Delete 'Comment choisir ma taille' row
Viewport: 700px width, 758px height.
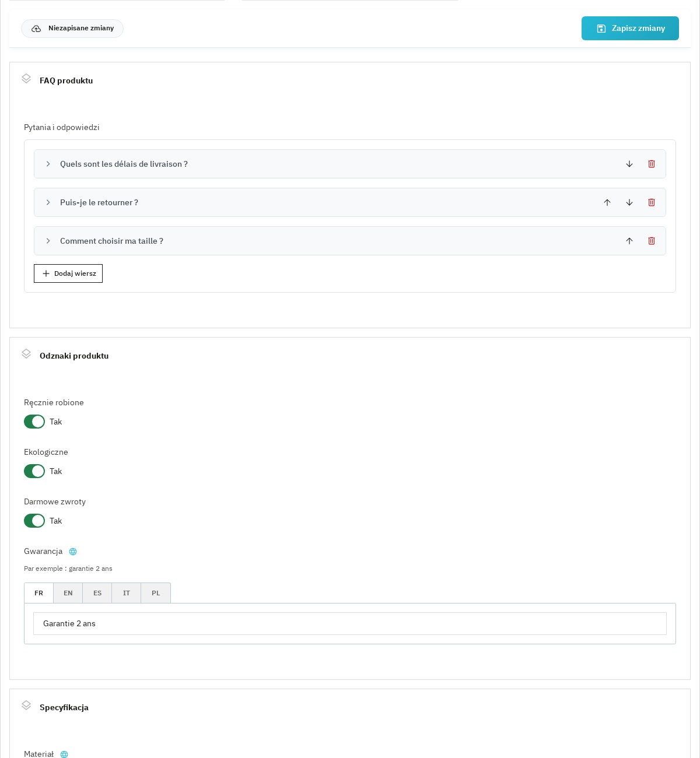tap(652, 241)
